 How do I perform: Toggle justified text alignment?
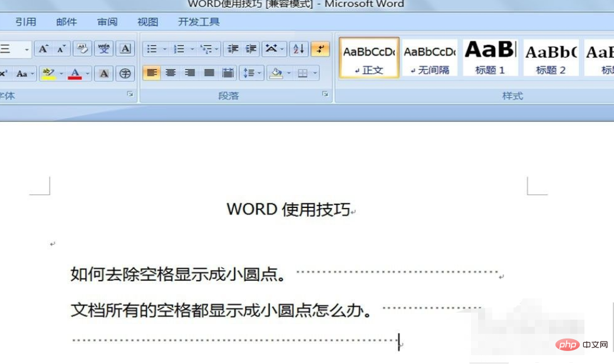[x=209, y=73]
